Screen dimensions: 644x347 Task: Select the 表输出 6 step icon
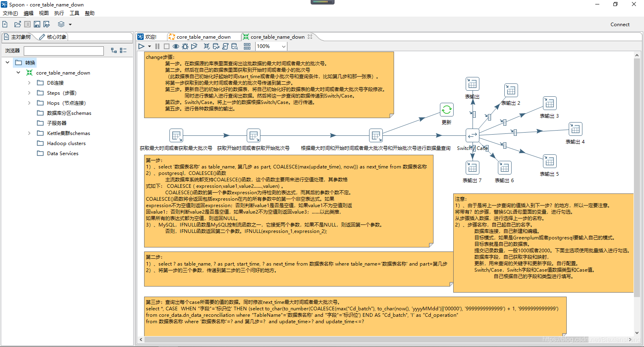[x=505, y=168]
